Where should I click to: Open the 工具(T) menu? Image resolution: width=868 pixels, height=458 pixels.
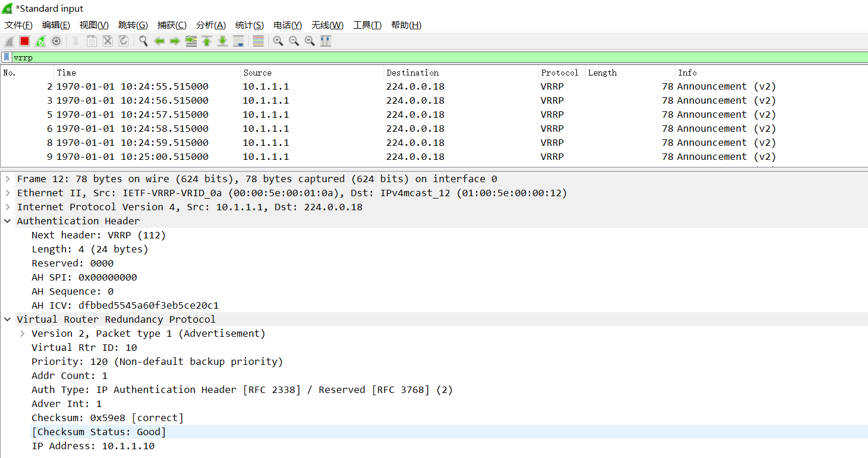(367, 25)
